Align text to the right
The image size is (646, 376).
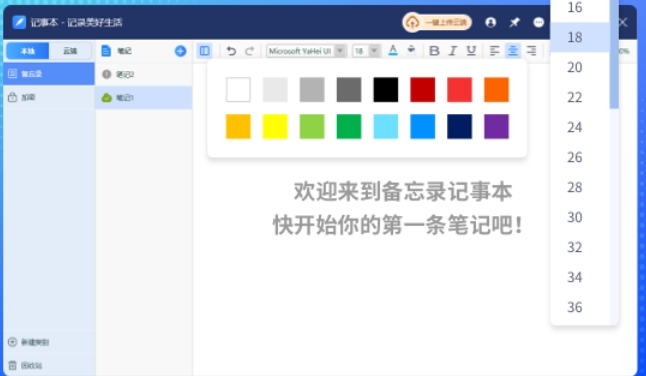pos(532,51)
